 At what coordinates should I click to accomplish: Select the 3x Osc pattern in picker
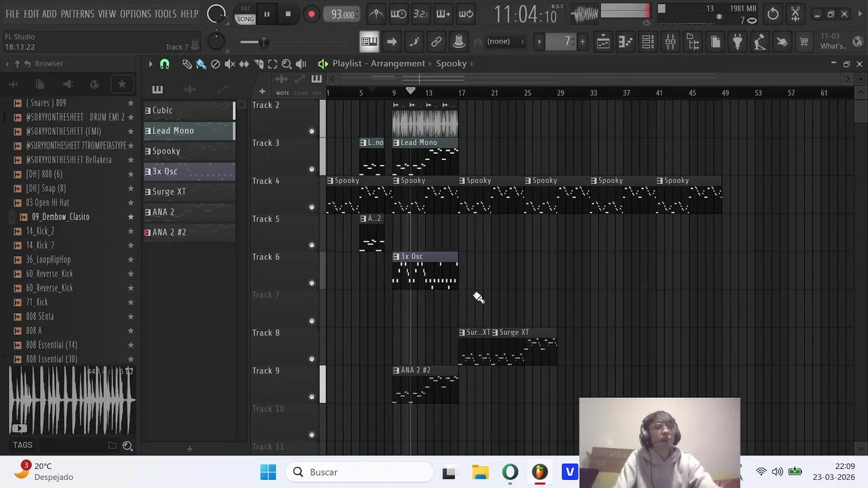point(189,171)
